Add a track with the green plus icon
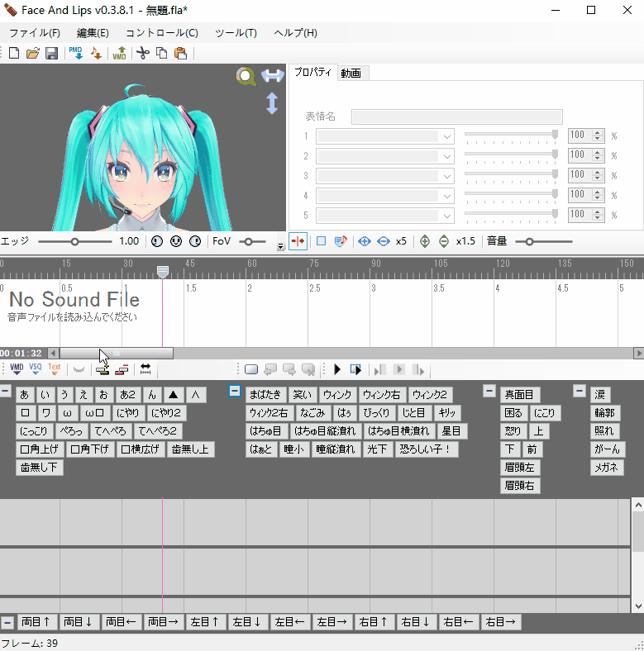The image size is (644, 651). tap(103, 369)
